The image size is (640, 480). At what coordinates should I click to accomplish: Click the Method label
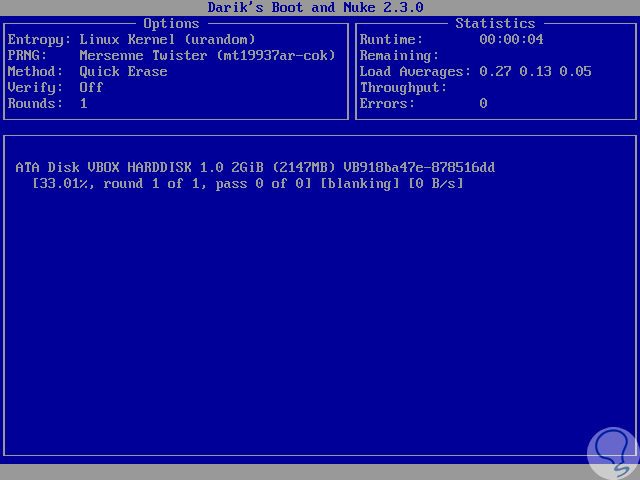coord(35,72)
